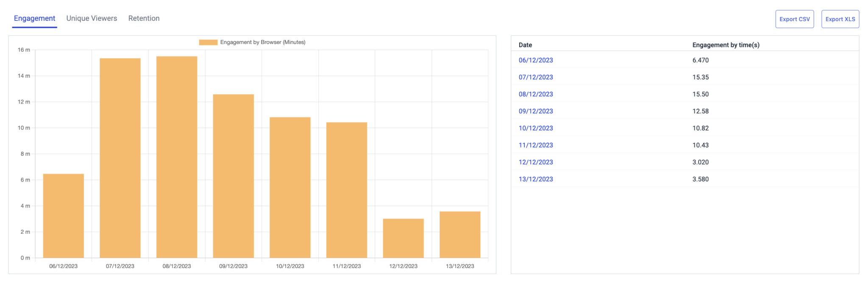Click the 13/12/2023 x-axis label

click(x=460, y=266)
